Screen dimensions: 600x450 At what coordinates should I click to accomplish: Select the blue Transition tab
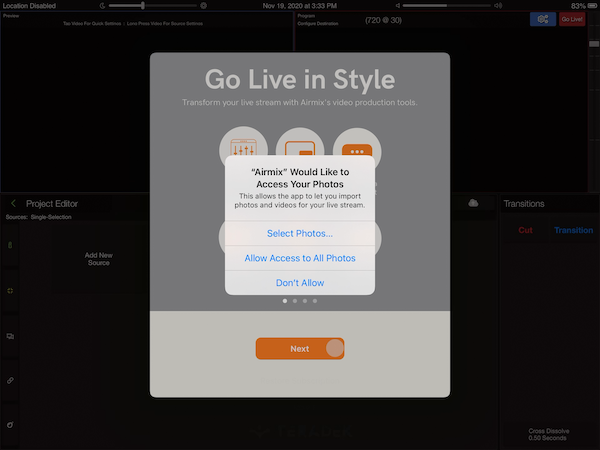pyautogui.click(x=573, y=230)
